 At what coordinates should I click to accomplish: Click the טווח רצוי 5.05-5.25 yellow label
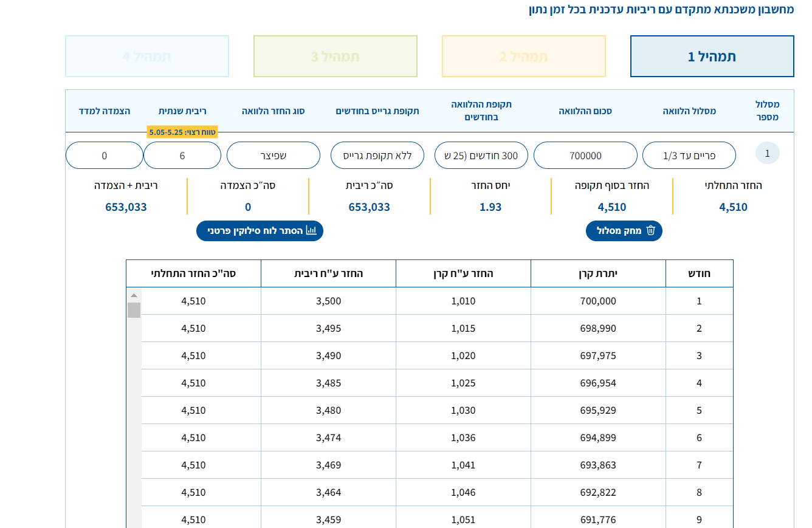182,132
